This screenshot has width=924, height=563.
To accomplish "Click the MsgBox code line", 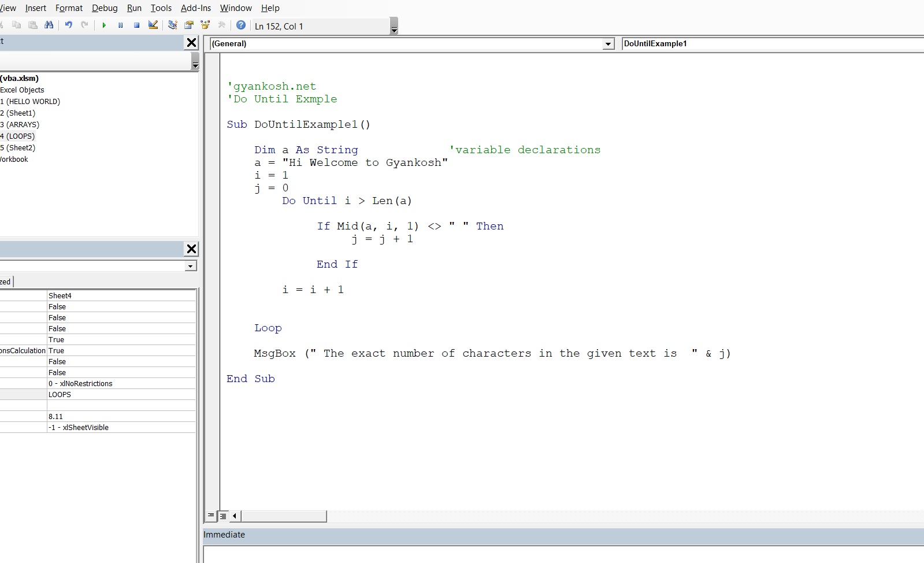I will (x=492, y=353).
